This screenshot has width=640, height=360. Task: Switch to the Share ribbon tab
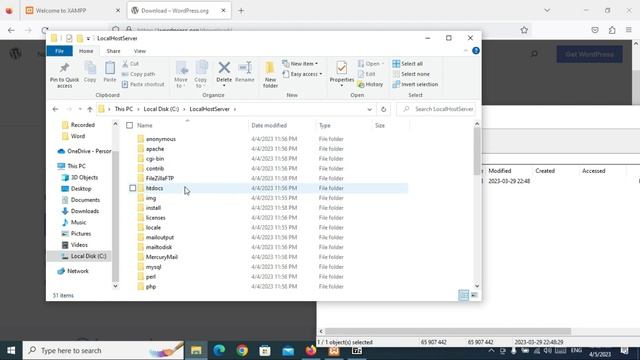click(113, 51)
